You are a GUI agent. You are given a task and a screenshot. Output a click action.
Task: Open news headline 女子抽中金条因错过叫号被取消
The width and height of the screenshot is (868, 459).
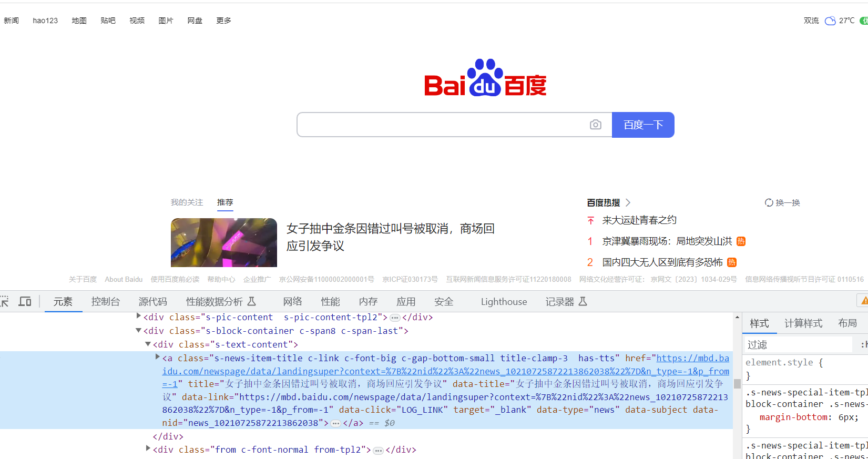(391, 237)
